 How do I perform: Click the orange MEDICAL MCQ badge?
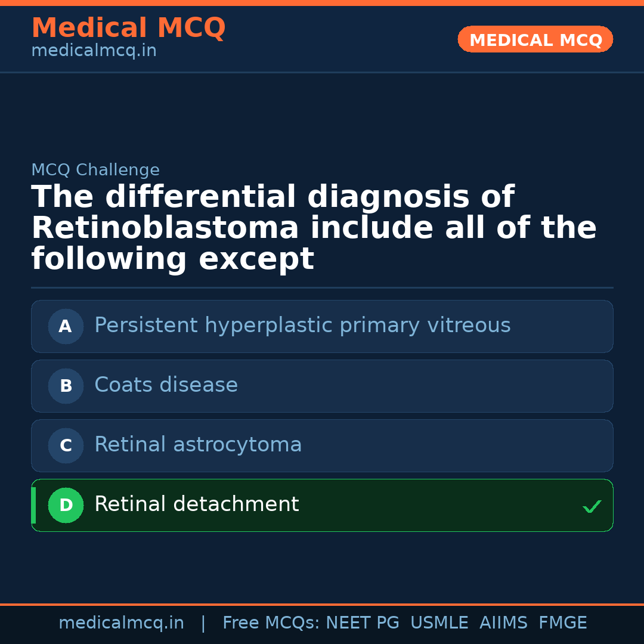tap(535, 40)
